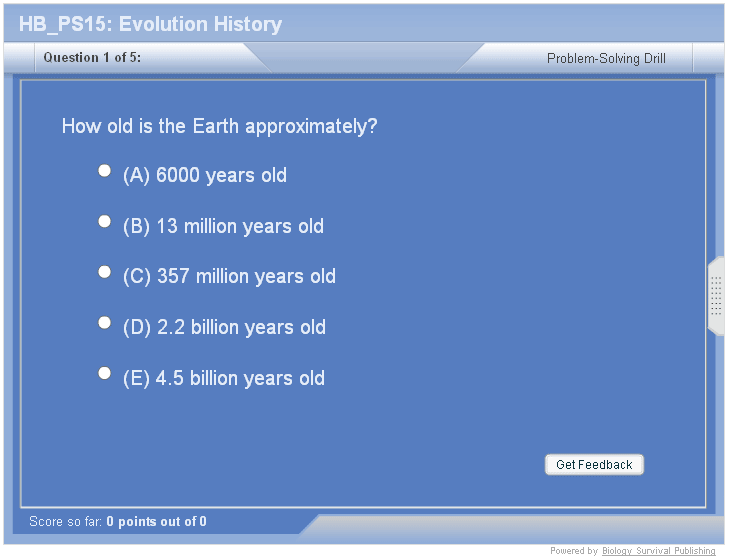Choose radio button for 13 million years
This screenshot has height=557, width=730.
pyautogui.click(x=104, y=221)
